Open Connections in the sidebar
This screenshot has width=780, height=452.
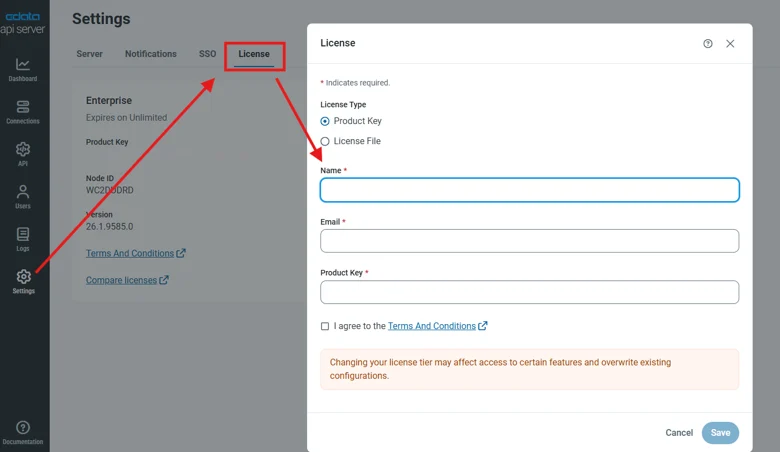(23, 106)
